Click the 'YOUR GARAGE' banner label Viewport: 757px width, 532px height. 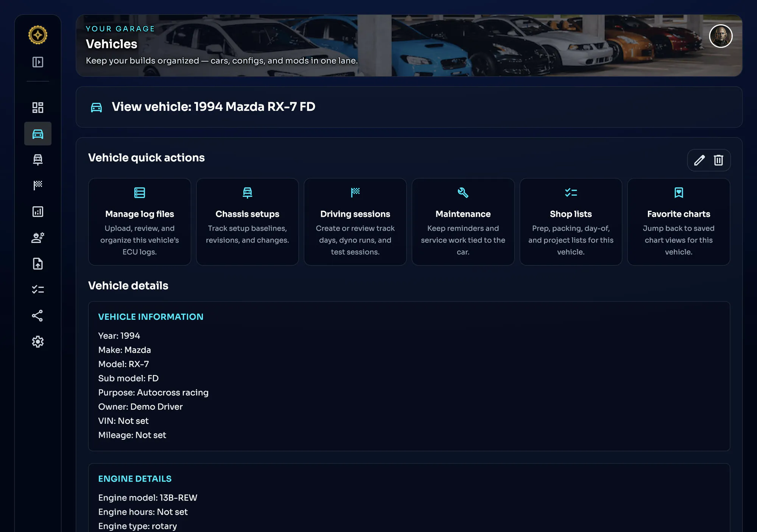120,29
